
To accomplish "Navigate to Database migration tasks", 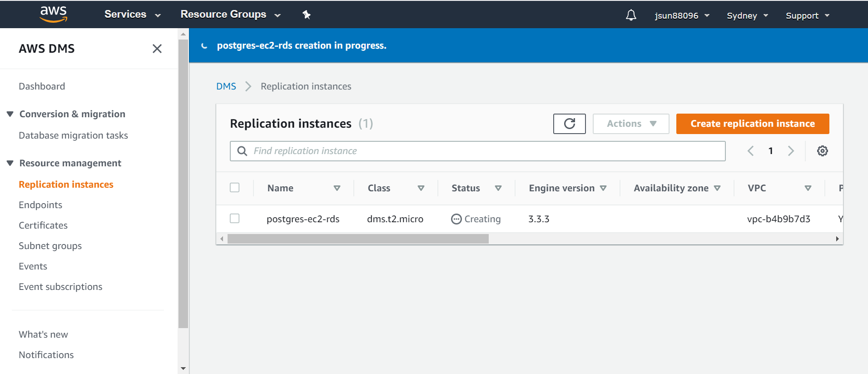I will pos(73,135).
